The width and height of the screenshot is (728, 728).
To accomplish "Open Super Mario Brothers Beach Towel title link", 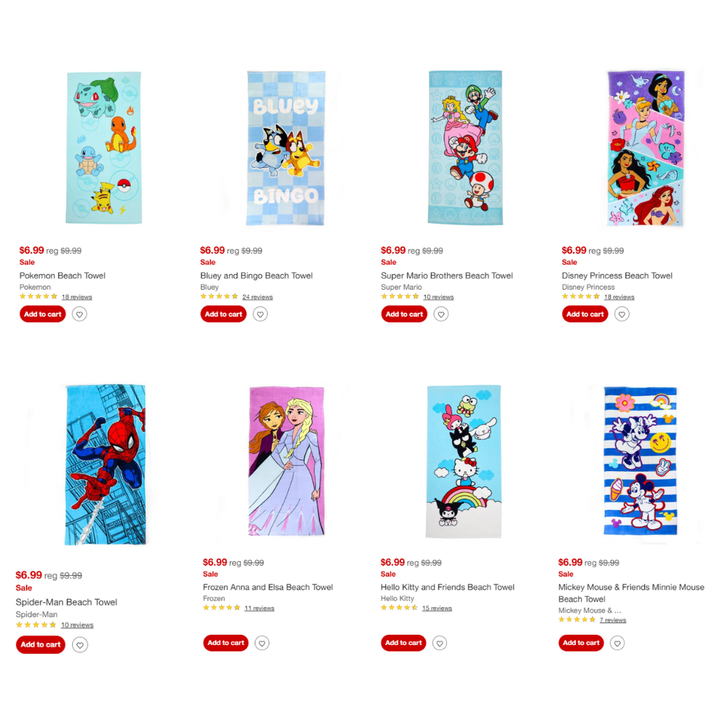I will coord(447,276).
